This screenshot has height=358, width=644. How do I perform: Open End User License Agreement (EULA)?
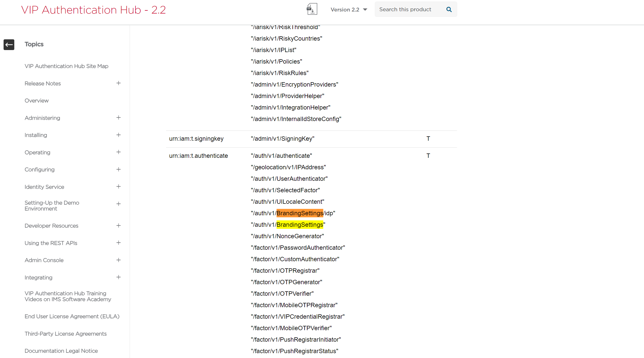72,316
